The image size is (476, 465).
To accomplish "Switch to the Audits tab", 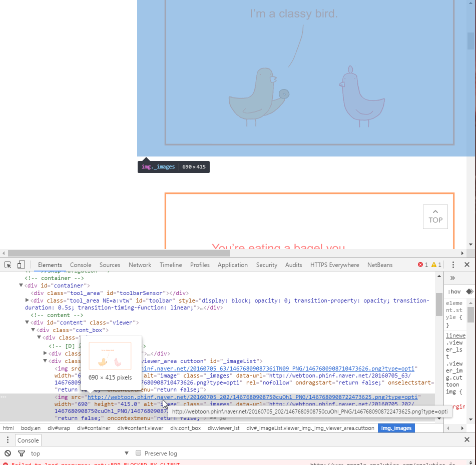I will (293, 265).
